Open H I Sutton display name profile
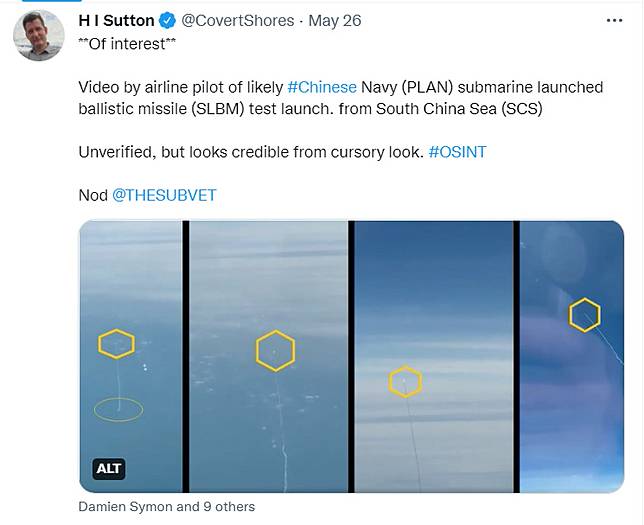Image resolution: width=644 pixels, height=525 pixels. (116, 20)
